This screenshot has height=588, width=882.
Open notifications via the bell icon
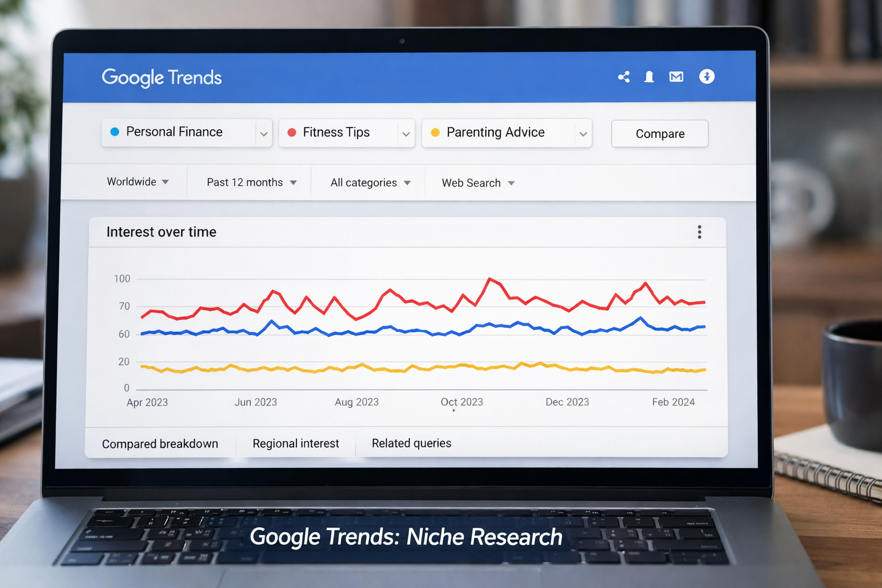[x=649, y=77]
